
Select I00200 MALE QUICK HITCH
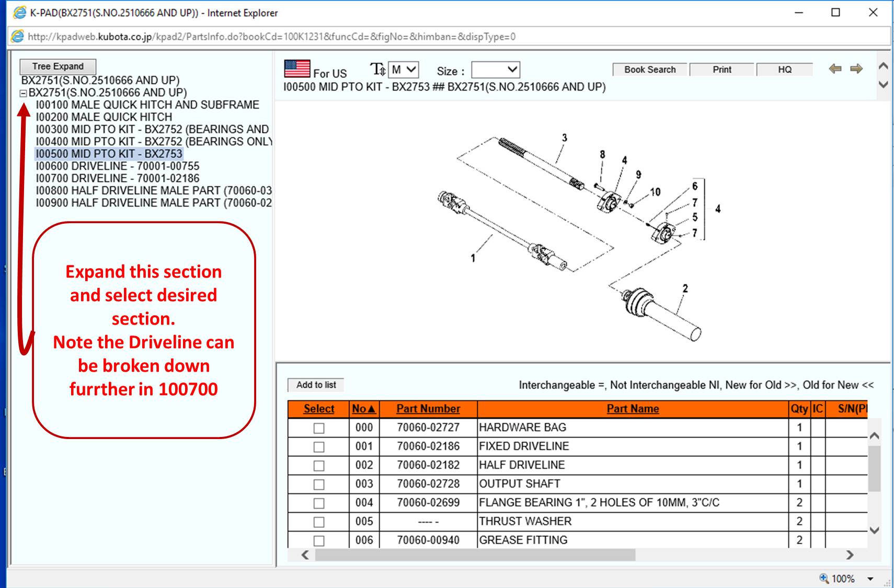coord(104,117)
